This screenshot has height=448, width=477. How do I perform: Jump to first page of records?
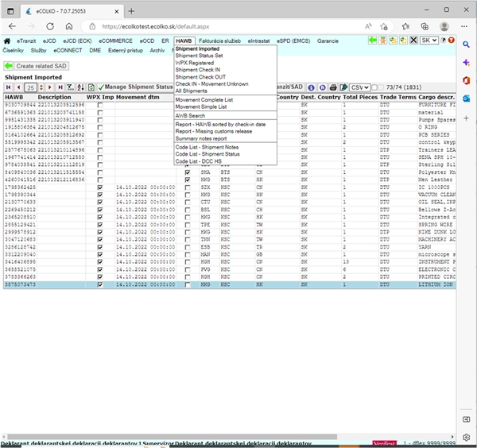9,87
